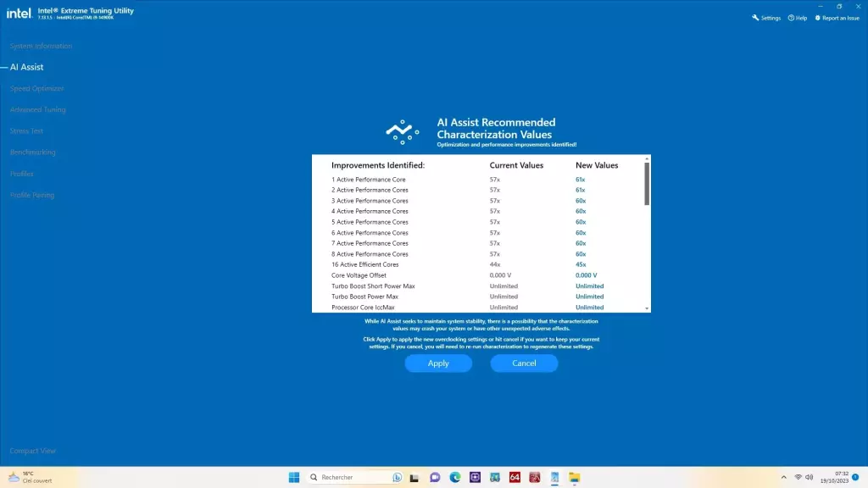Screen dimensions: 868x488
Task: Open Help with the question mark icon
Action: 791,18
